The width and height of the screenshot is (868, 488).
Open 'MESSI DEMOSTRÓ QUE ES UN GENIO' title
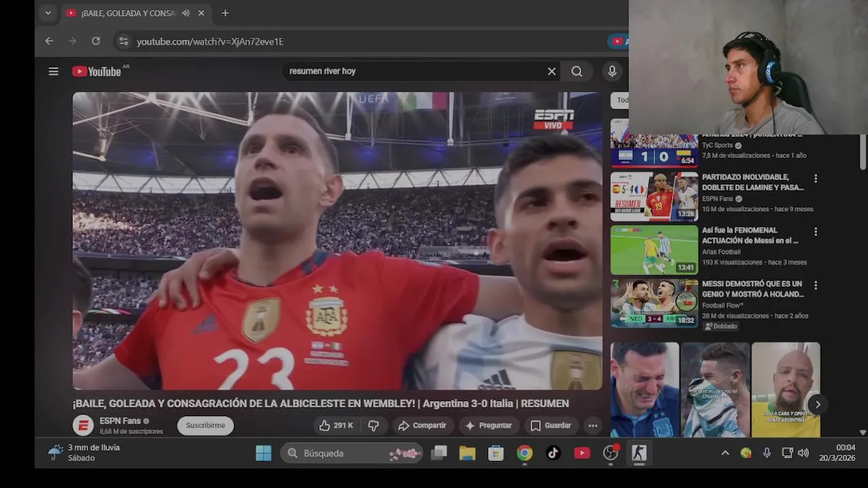[753, 289]
